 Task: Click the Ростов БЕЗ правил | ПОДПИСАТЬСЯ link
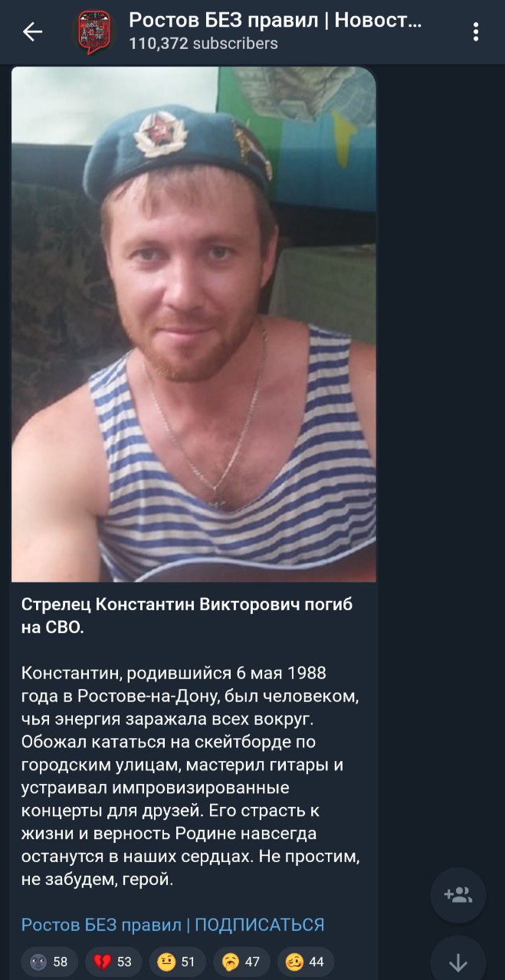pos(172,924)
